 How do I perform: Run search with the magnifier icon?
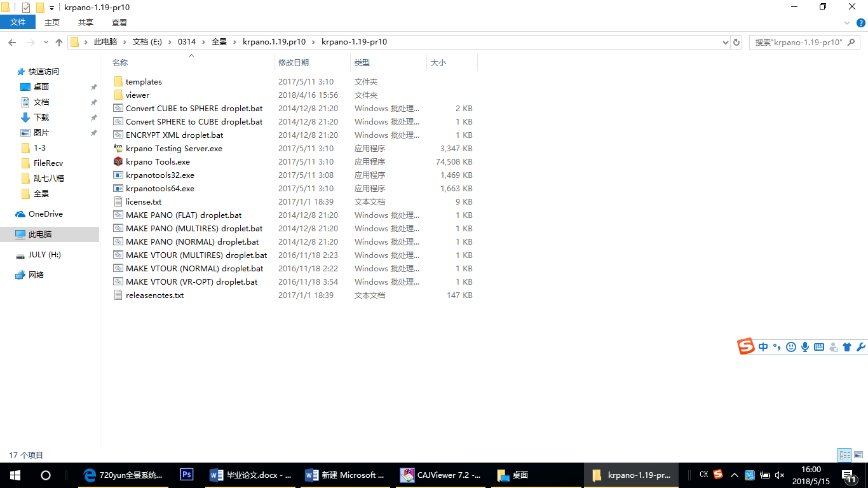pyautogui.click(x=851, y=42)
